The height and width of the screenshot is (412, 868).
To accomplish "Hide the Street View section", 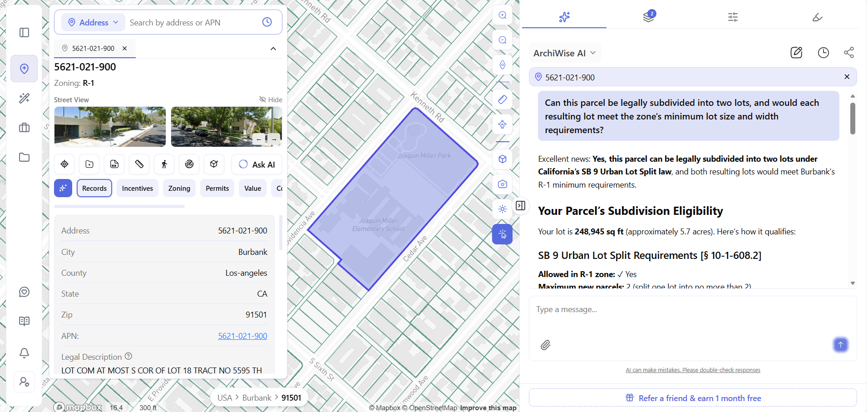I will pyautogui.click(x=271, y=99).
